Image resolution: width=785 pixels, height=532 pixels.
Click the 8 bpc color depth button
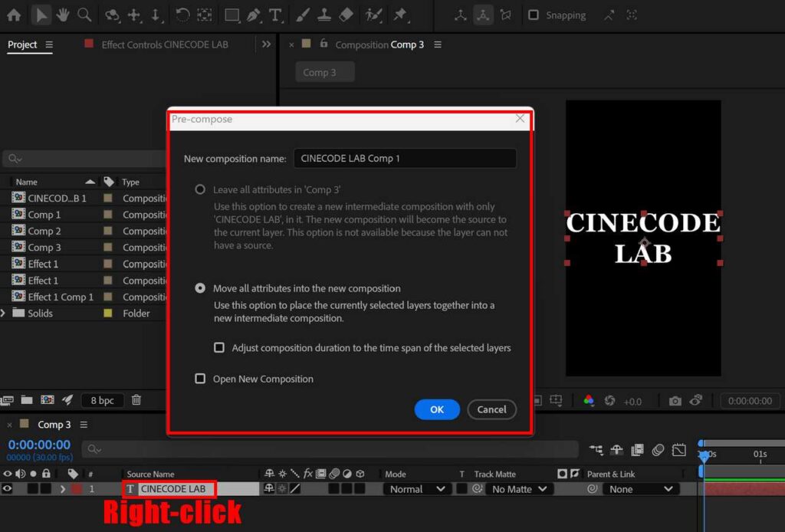[102, 400]
